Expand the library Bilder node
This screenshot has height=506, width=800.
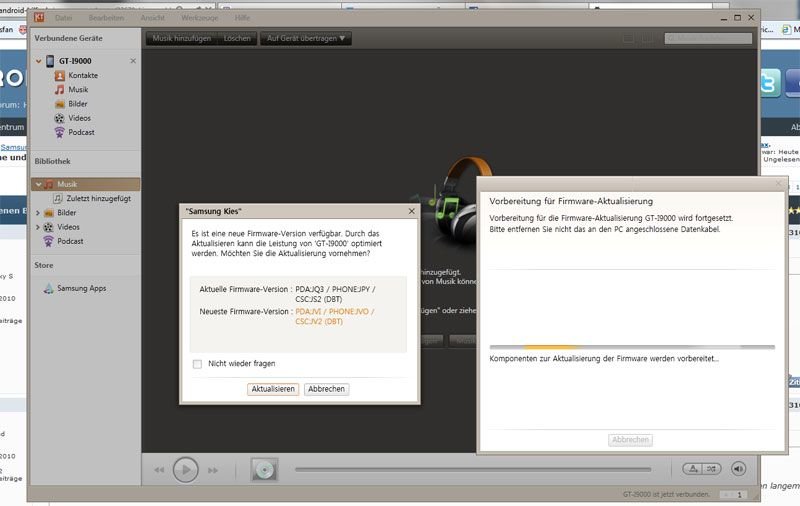tap(38, 213)
